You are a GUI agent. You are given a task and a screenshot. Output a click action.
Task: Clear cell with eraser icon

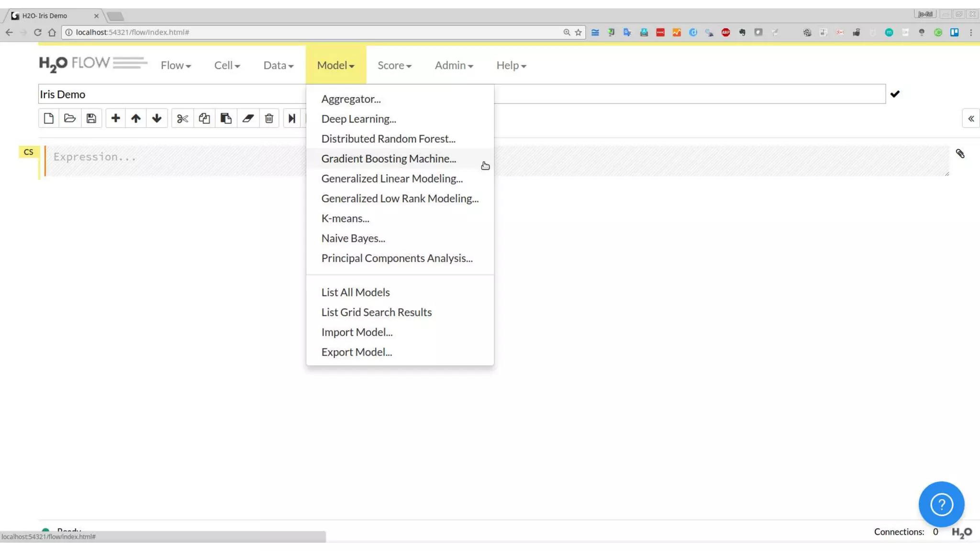coord(247,118)
